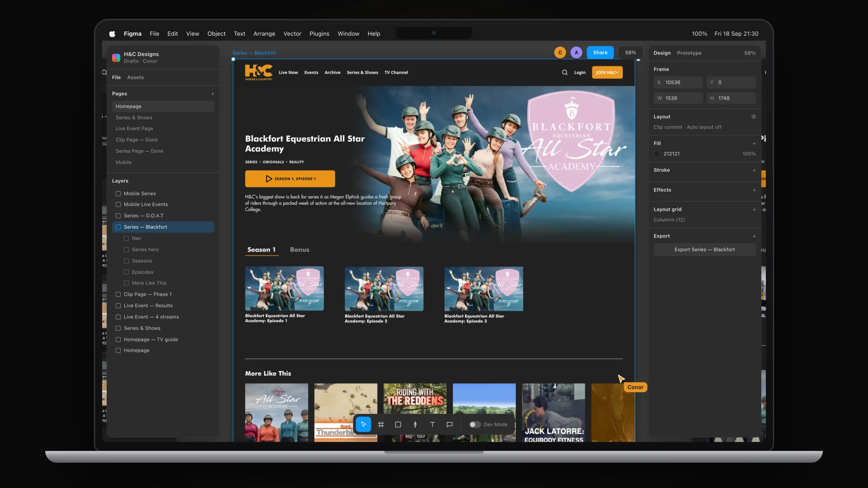Open the Arrange menu
868x488 pixels.
pyautogui.click(x=264, y=34)
